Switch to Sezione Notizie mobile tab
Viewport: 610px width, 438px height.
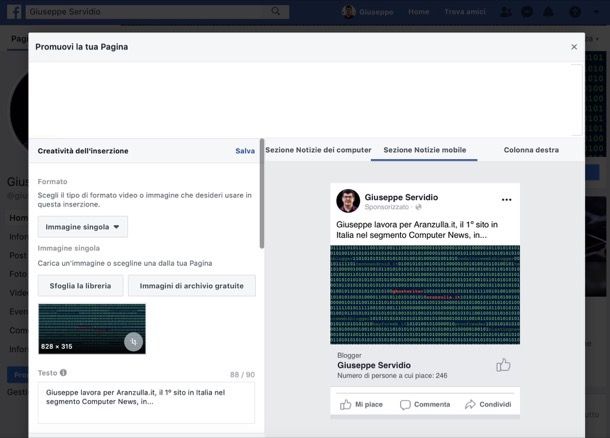(x=424, y=150)
